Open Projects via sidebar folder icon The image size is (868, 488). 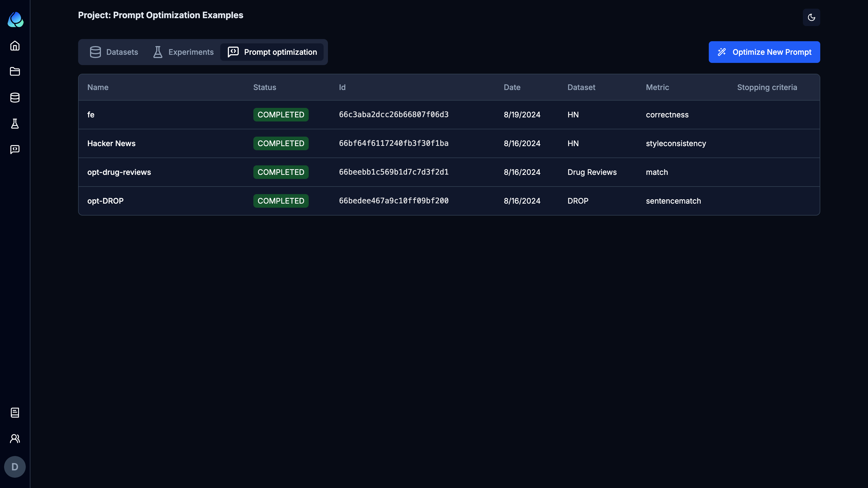click(15, 71)
